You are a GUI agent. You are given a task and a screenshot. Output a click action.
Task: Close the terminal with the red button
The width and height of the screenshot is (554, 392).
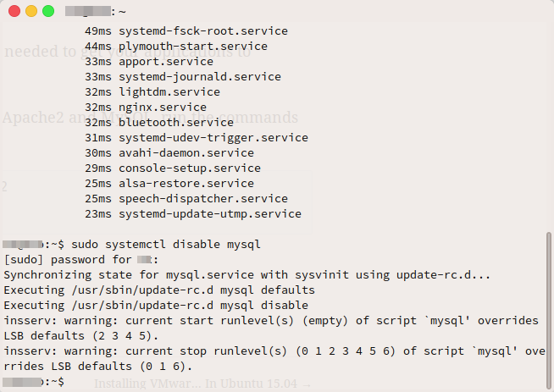tap(14, 11)
